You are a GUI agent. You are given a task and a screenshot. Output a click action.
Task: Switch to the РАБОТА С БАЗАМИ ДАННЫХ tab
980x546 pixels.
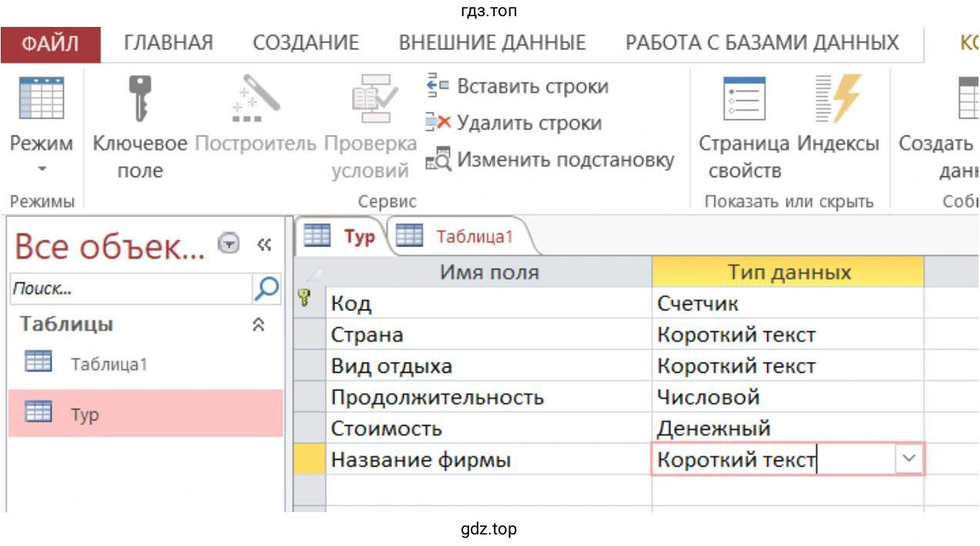coord(763,42)
